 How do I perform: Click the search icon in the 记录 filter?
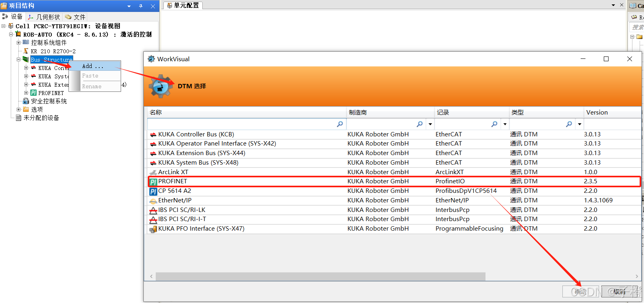[x=494, y=124]
